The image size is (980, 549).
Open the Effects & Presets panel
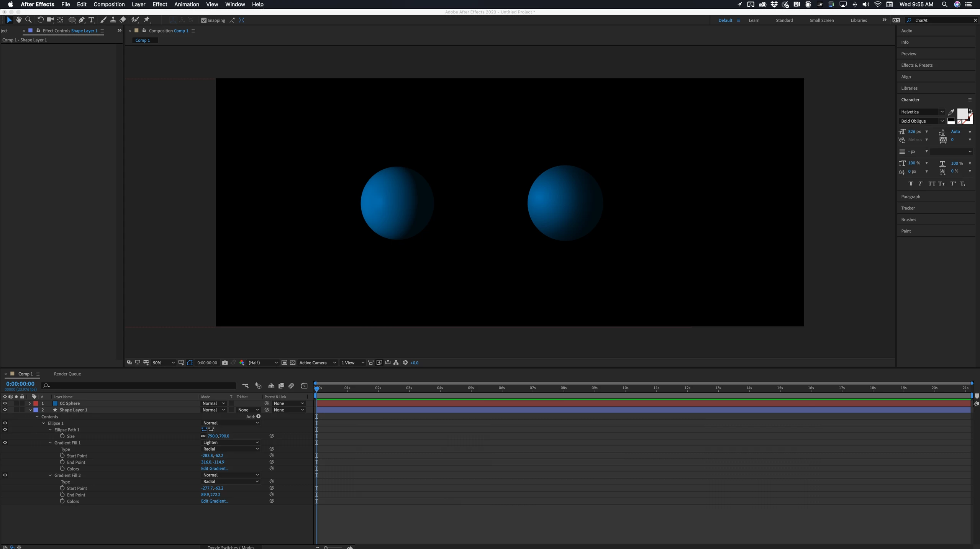[917, 65]
